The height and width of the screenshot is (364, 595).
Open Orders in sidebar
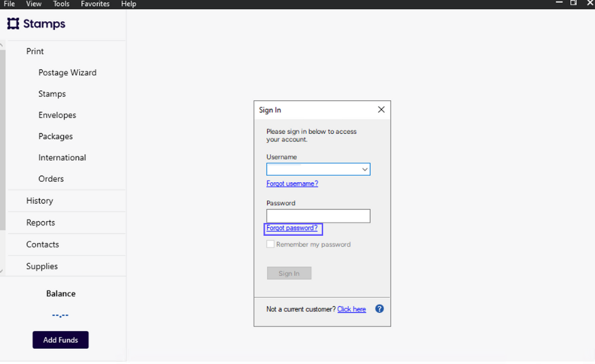[51, 179]
